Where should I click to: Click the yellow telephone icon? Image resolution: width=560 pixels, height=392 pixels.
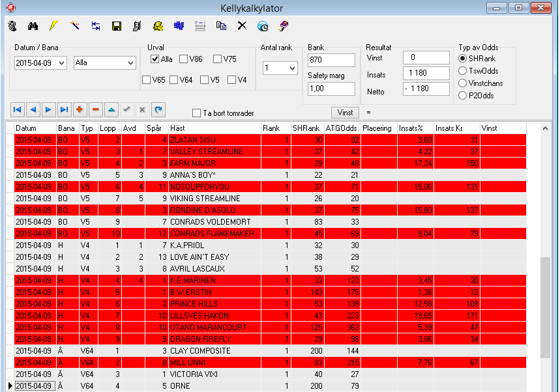tap(158, 26)
